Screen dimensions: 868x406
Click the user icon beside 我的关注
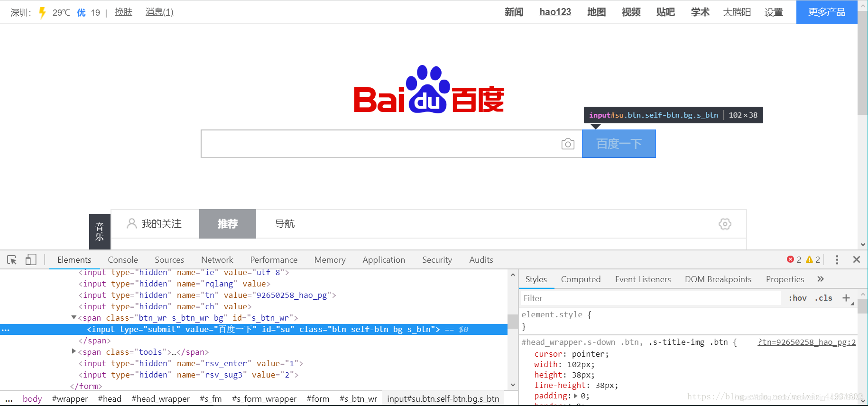(x=131, y=223)
